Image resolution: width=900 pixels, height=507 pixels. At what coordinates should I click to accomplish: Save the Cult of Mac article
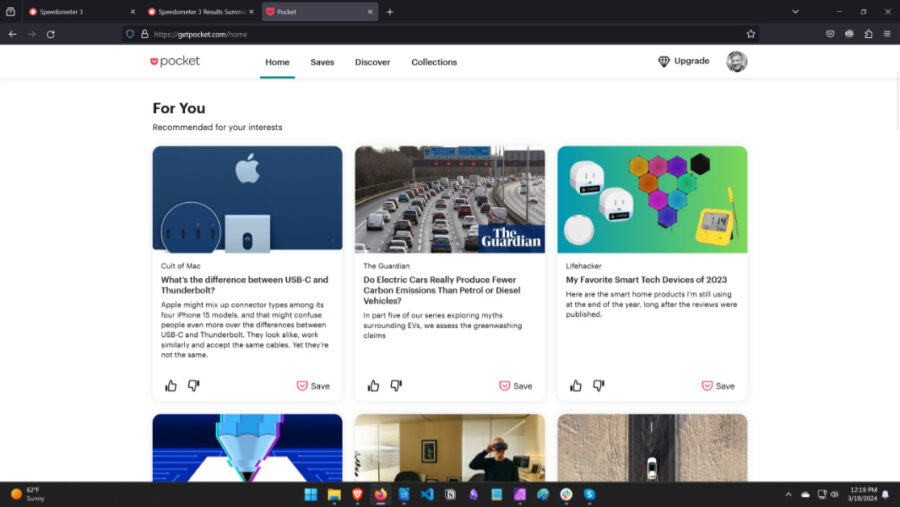pyautogui.click(x=313, y=386)
